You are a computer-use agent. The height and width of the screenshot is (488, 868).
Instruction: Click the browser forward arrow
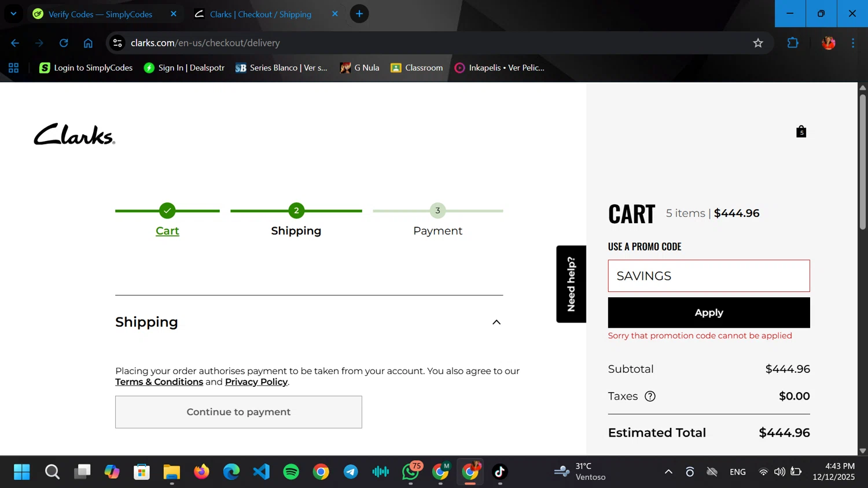point(39,43)
